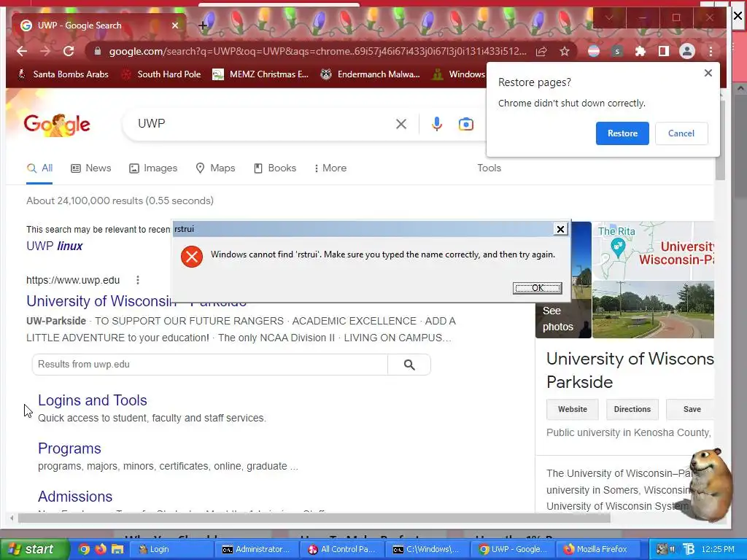Launch Firefox from the quick launch icon

pos(101,549)
